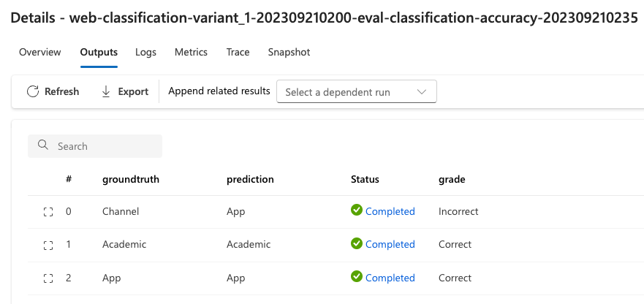Click the dependent run dropdown chevron

[421, 92]
